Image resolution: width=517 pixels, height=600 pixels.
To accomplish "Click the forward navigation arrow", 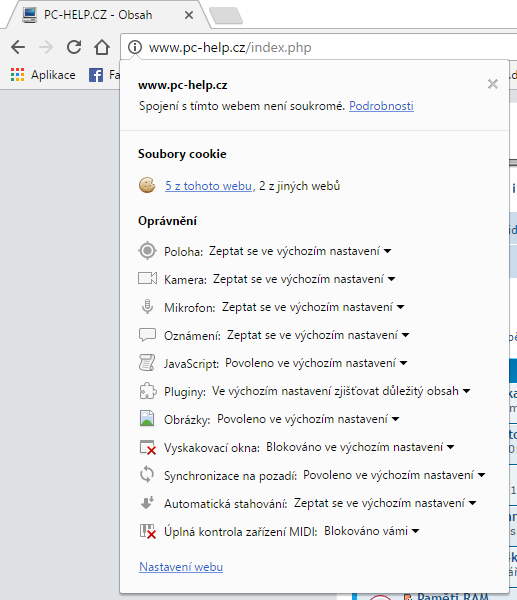I will (46, 47).
